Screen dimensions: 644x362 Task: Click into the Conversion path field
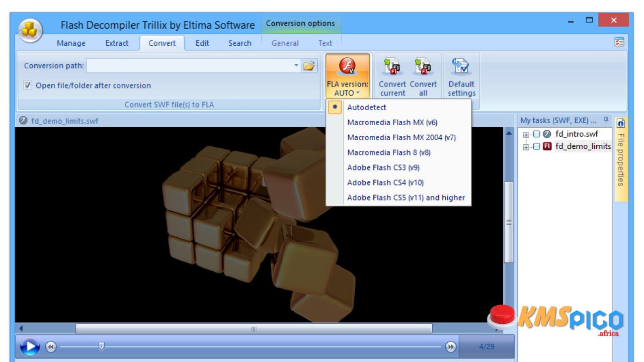click(189, 66)
